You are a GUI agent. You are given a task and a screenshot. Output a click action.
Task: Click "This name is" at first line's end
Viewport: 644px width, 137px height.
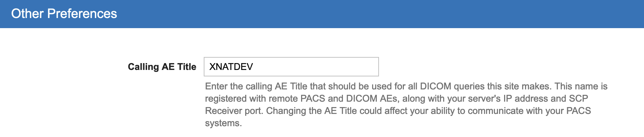(x=581, y=87)
